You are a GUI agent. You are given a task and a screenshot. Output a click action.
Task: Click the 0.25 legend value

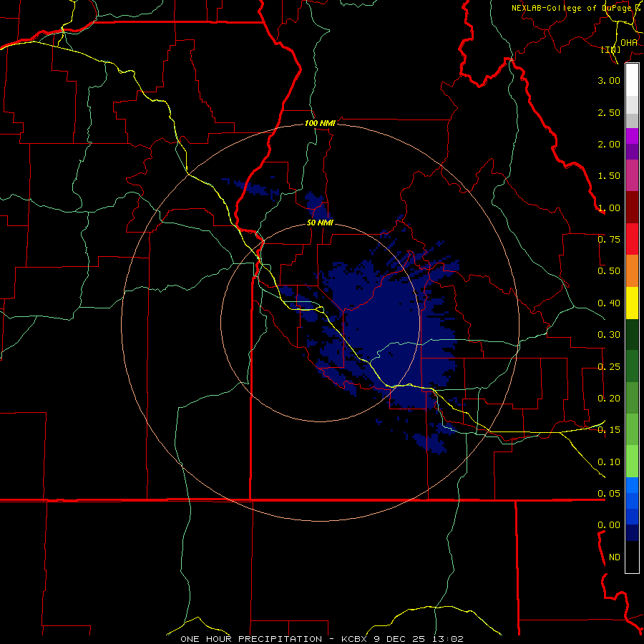[609, 367]
